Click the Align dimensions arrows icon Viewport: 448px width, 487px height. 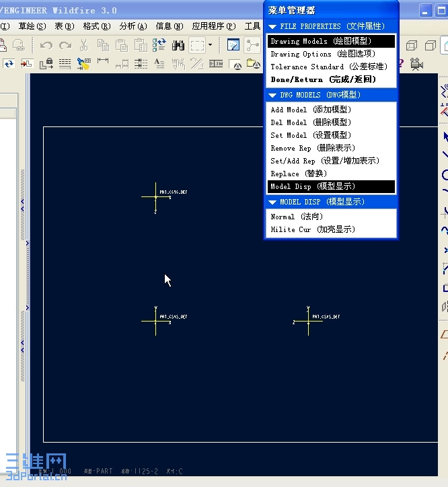[x=141, y=64]
